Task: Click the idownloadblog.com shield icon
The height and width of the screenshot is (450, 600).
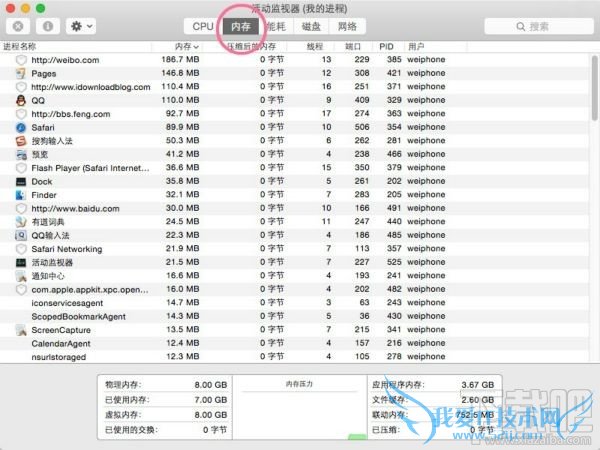Action: [x=21, y=87]
